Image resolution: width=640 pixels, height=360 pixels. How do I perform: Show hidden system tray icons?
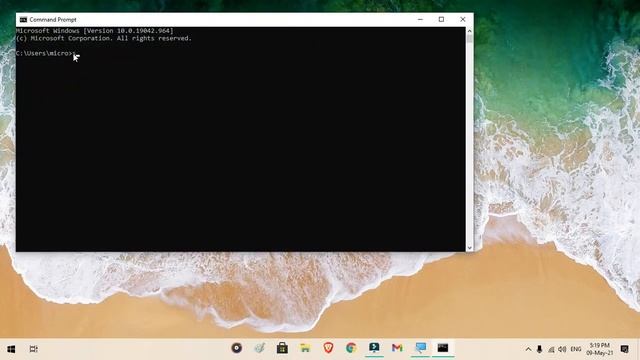(528, 349)
